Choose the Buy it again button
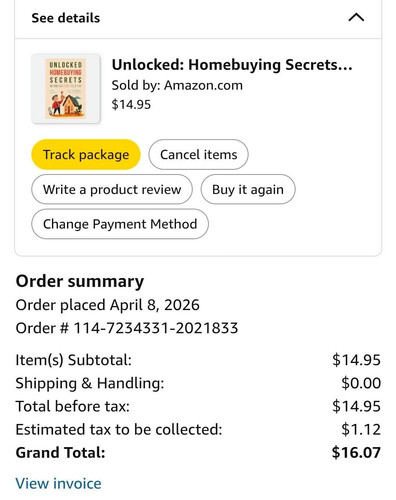Viewport: 396px width, 500px height. point(248,189)
